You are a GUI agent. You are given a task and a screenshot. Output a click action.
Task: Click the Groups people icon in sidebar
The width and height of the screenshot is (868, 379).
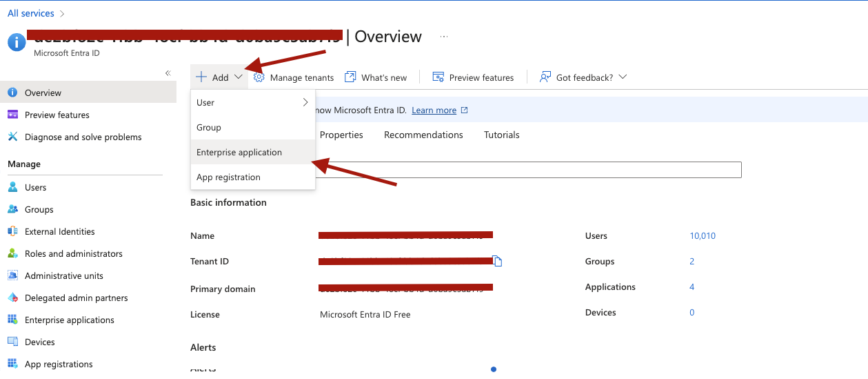[x=12, y=209]
